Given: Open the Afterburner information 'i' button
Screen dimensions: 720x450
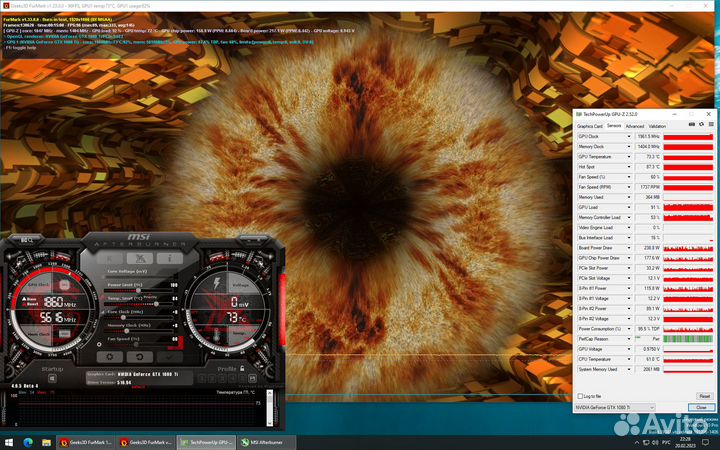Looking at the screenshot, I should (x=169, y=259).
